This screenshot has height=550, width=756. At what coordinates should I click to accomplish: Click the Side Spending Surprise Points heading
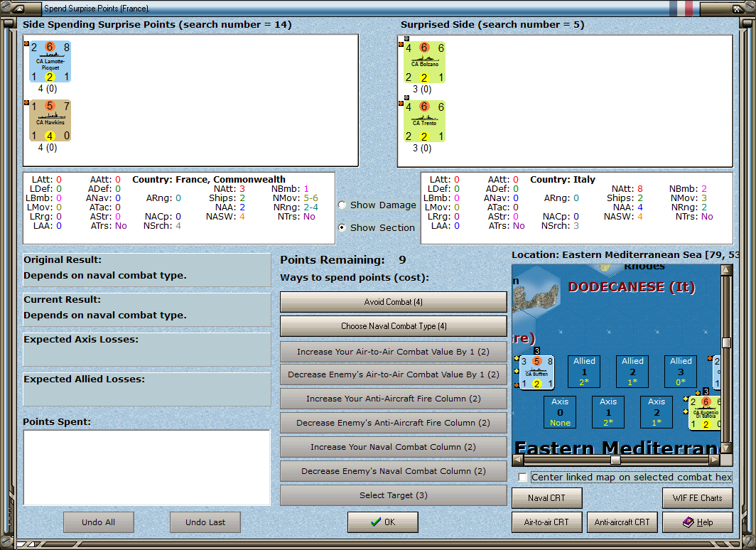pos(157,25)
